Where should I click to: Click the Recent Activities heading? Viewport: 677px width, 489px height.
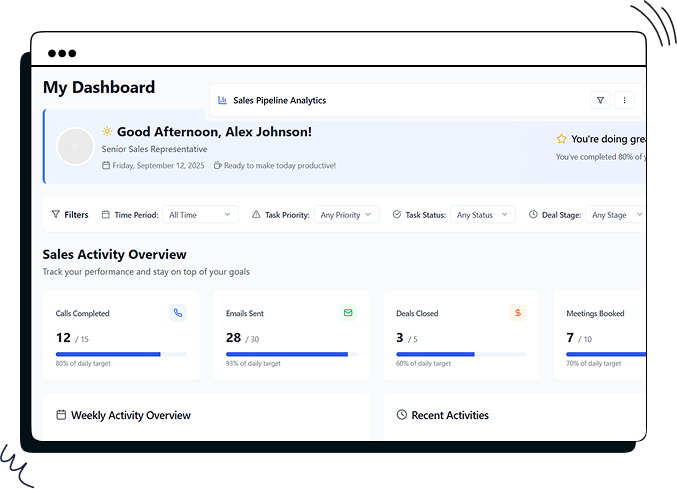(x=450, y=415)
